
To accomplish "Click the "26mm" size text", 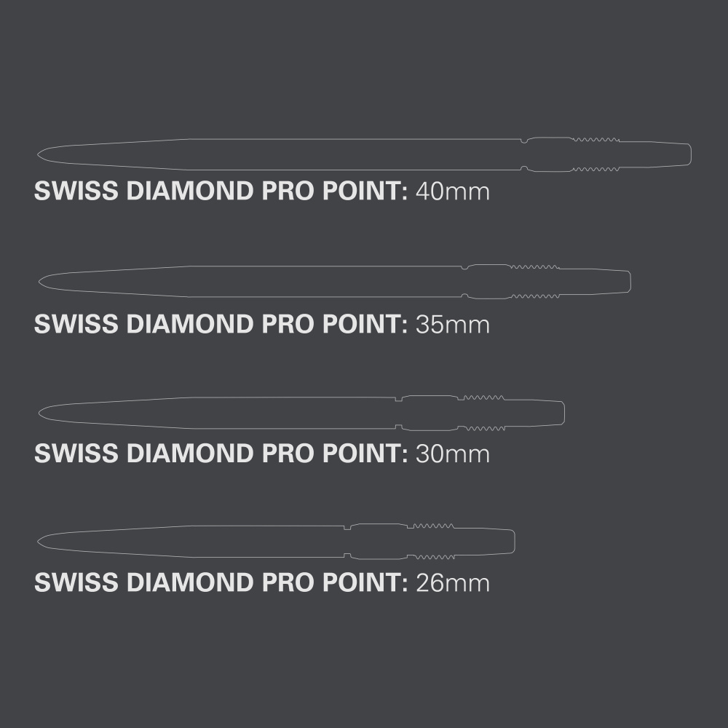I will (x=452, y=583).
